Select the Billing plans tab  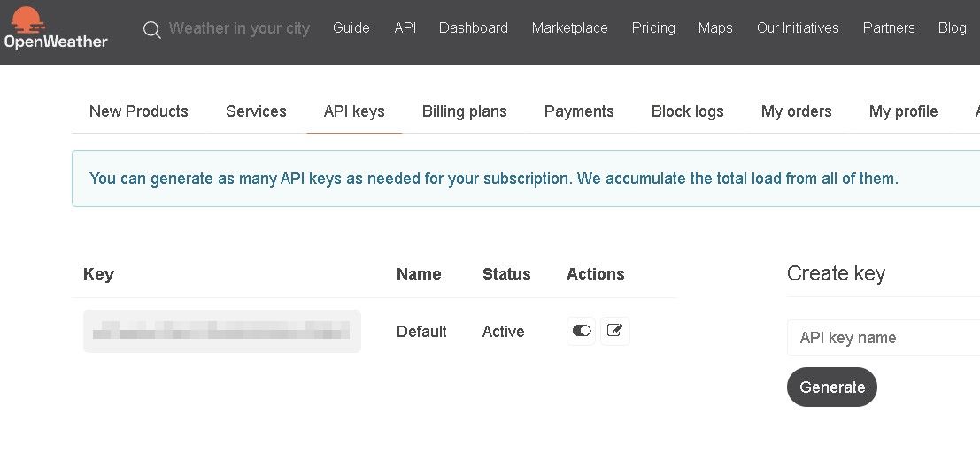coord(464,111)
